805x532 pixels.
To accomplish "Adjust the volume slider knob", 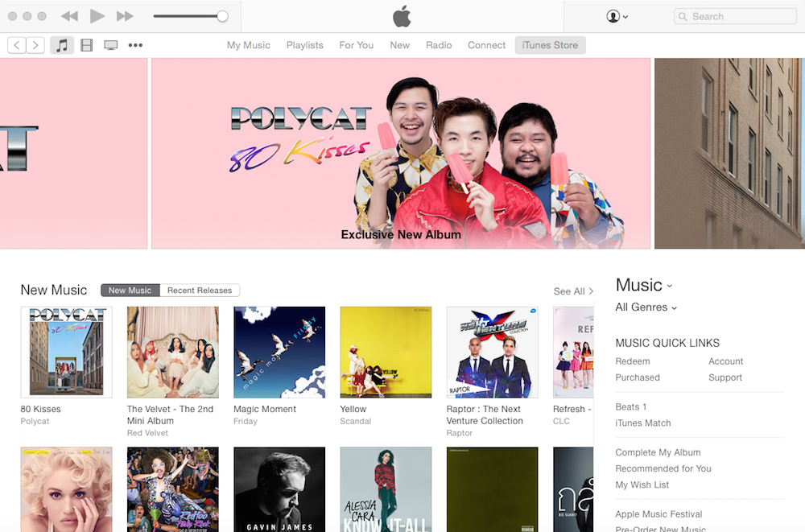I will pyautogui.click(x=222, y=16).
